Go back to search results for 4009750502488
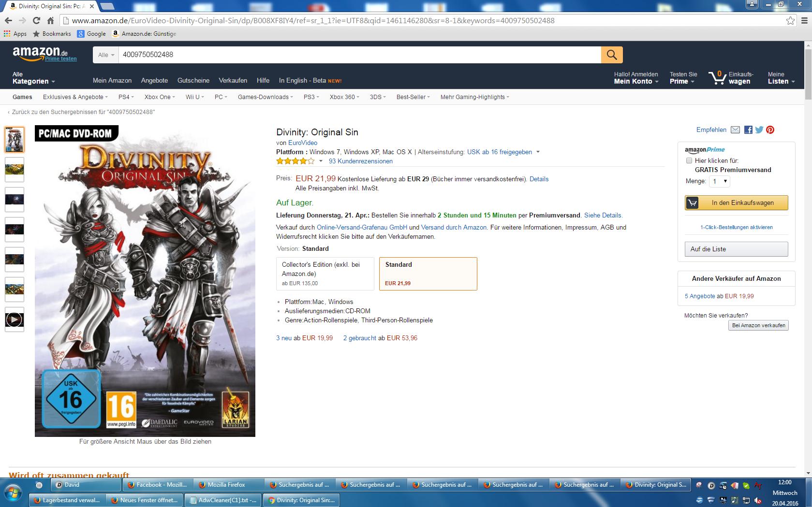The height and width of the screenshot is (507, 812). [81, 112]
